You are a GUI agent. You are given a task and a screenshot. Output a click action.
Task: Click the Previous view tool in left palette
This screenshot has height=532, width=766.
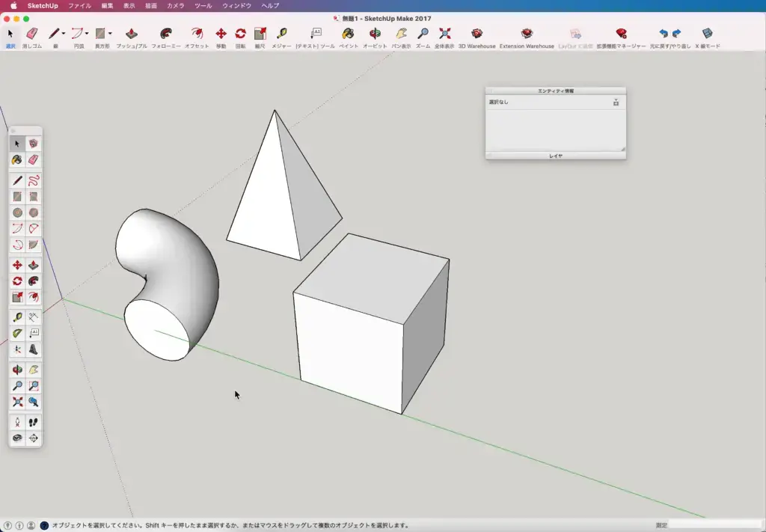point(33,402)
